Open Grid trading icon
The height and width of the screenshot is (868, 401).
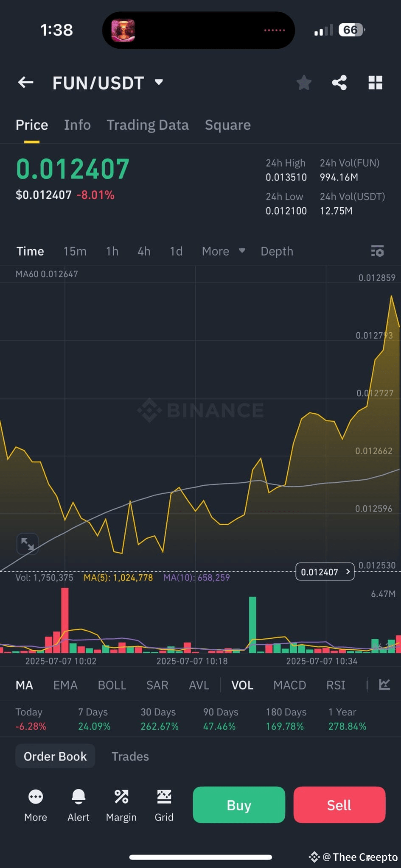pyautogui.click(x=164, y=797)
